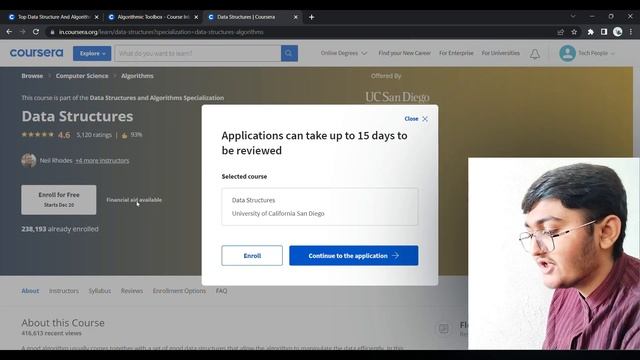
Task: Click the site padlock icon in address bar
Action: point(52,32)
